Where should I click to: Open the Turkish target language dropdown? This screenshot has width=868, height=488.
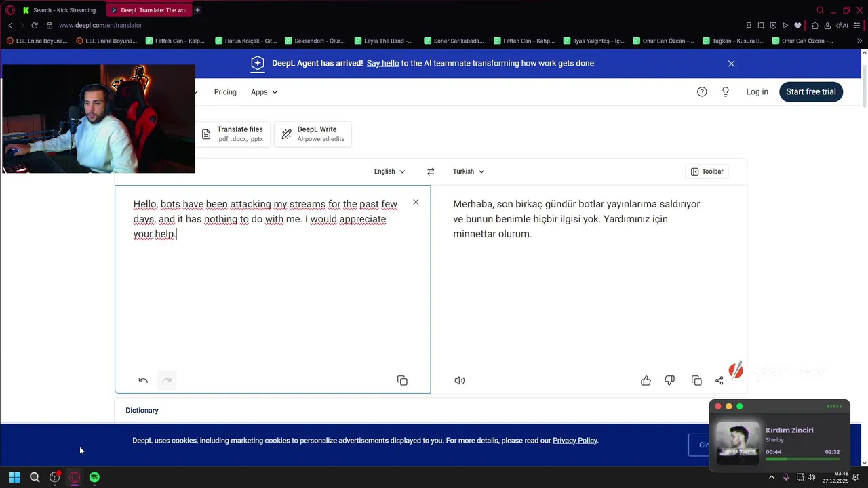tap(469, 171)
